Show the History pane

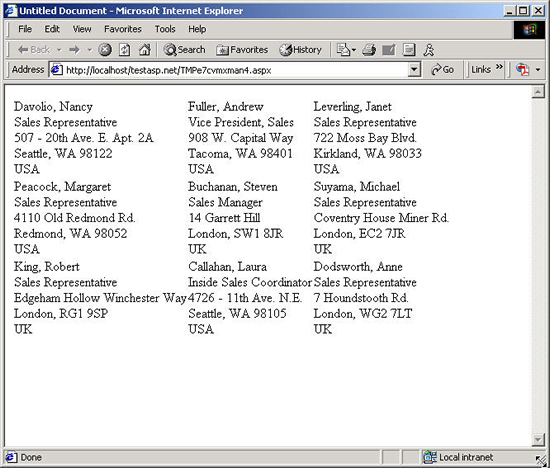[x=301, y=50]
